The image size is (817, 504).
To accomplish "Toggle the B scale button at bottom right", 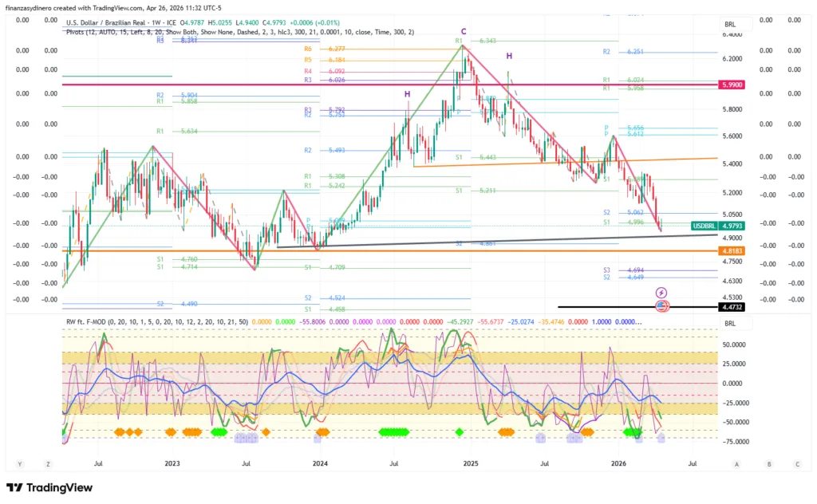I will coord(768,463).
